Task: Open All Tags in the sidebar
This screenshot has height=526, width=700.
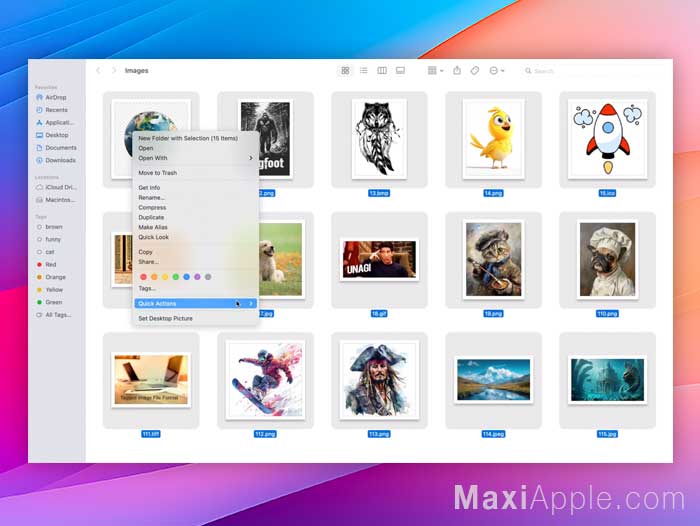Action: [54, 315]
